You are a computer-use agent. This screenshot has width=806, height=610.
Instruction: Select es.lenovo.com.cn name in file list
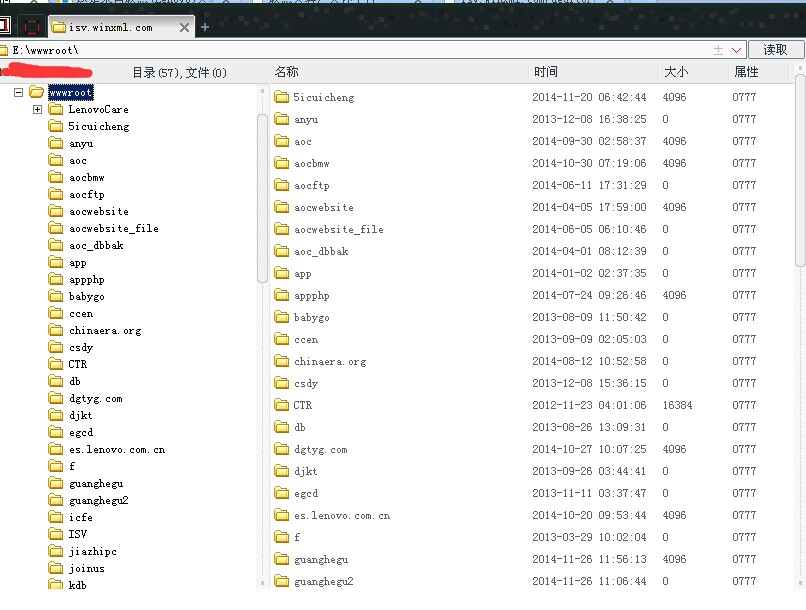tap(342, 515)
